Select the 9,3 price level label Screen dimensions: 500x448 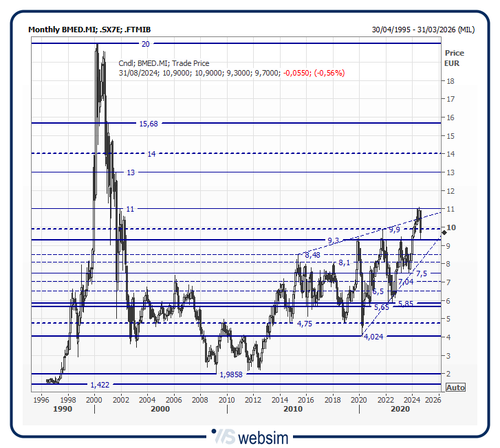pyautogui.click(x=334, y=240)
